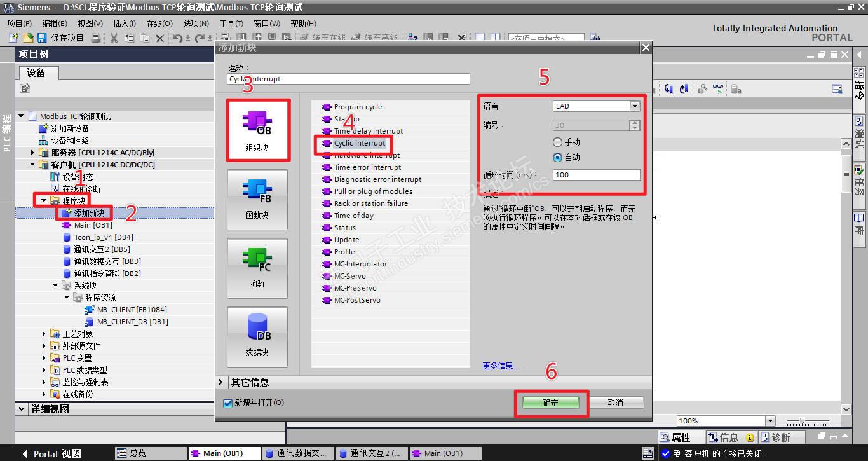Close the 添加新块 dialog

coord(646,48)
